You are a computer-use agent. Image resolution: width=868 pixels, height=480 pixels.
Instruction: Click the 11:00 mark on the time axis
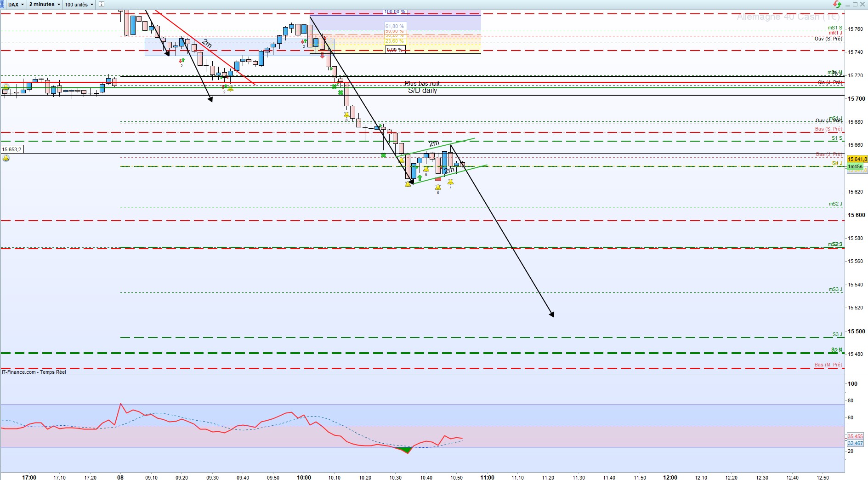point(487,477)
